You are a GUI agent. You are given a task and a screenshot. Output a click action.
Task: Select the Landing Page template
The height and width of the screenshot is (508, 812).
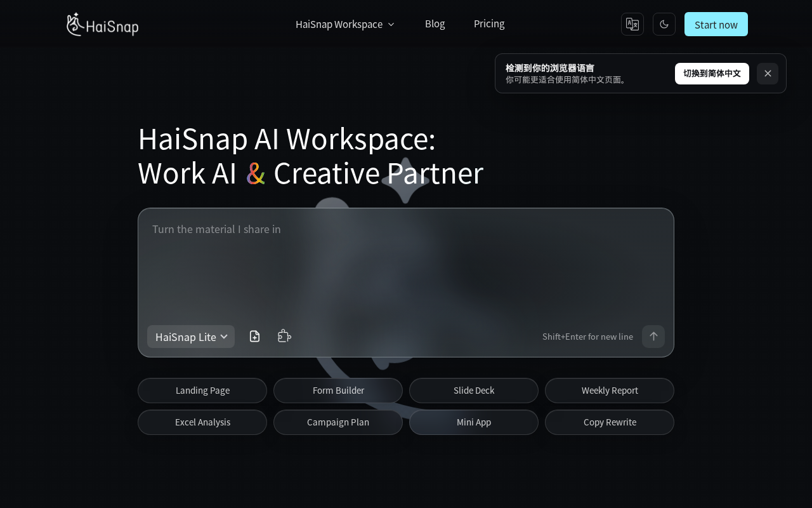click(202, 391)
